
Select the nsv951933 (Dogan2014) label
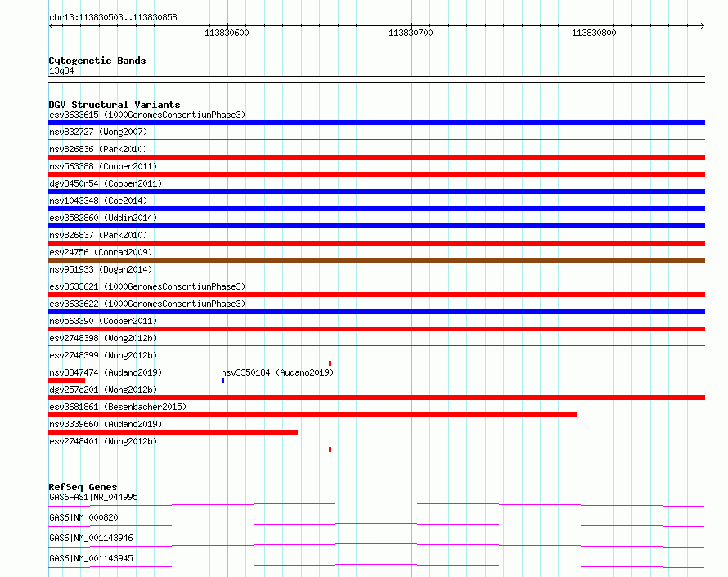pos(101,269)
